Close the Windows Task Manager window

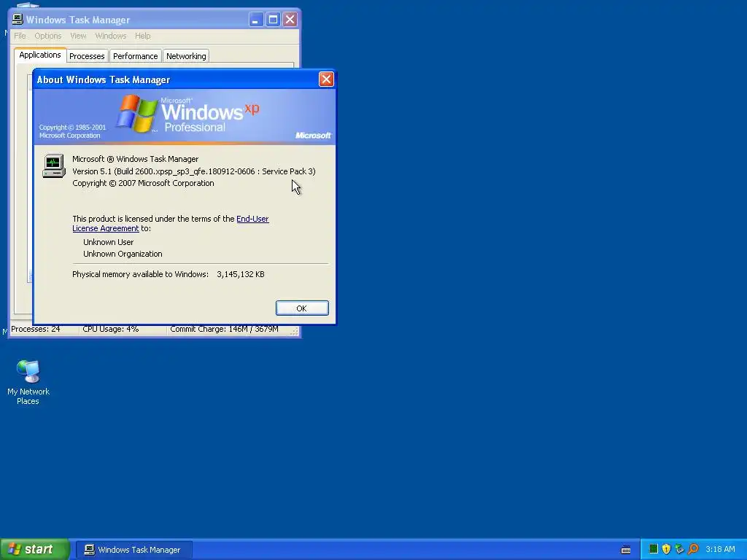click(290, 20)
